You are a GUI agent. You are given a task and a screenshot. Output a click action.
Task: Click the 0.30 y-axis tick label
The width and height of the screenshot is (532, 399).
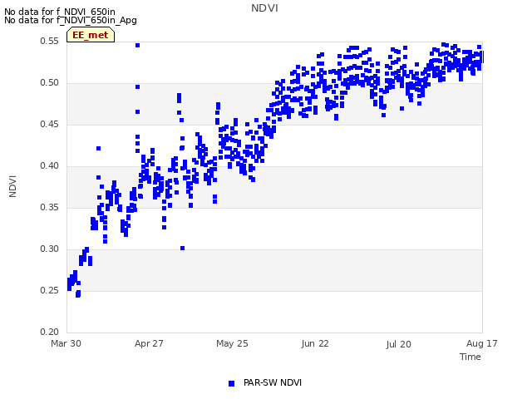point(49,249)
